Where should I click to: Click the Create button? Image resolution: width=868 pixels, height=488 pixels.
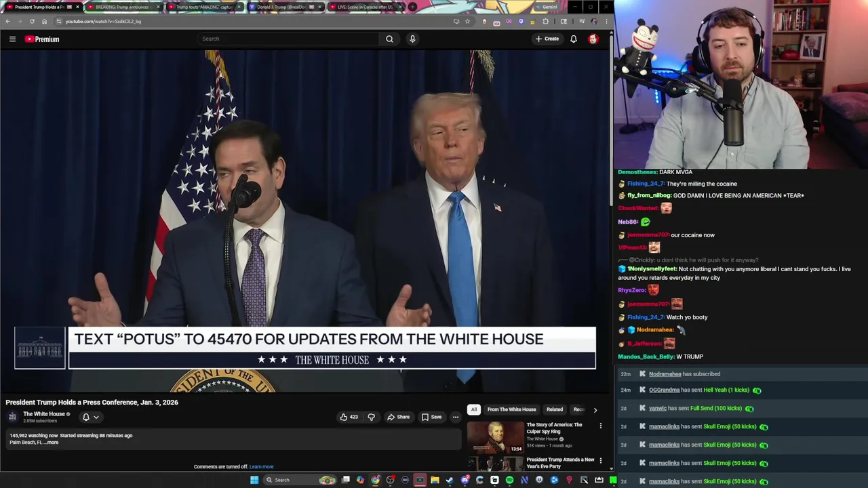[x=547, y=39]
